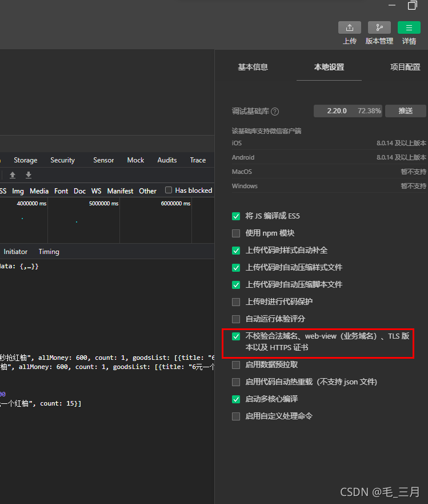
Task: Enable 使用 npm 模块 checkbox
Action: point(236,233)
